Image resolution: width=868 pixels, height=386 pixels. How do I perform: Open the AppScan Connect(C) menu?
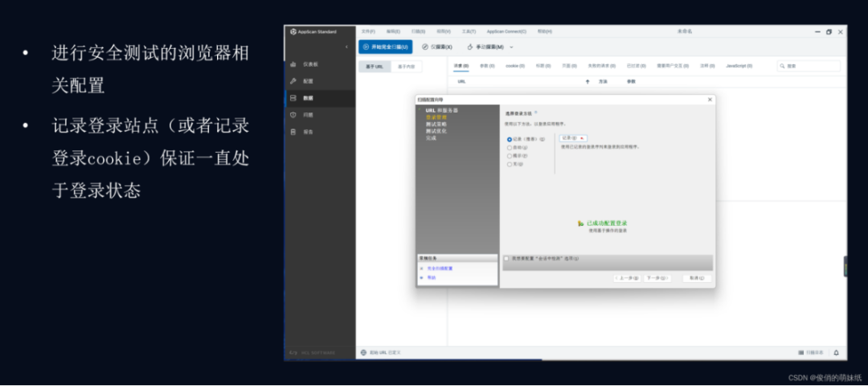506,31
